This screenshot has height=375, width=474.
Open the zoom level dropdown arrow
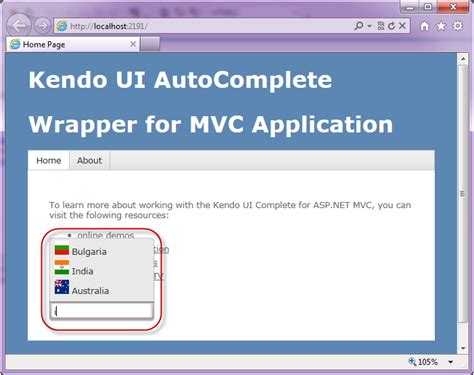click(x=450, y=362)
